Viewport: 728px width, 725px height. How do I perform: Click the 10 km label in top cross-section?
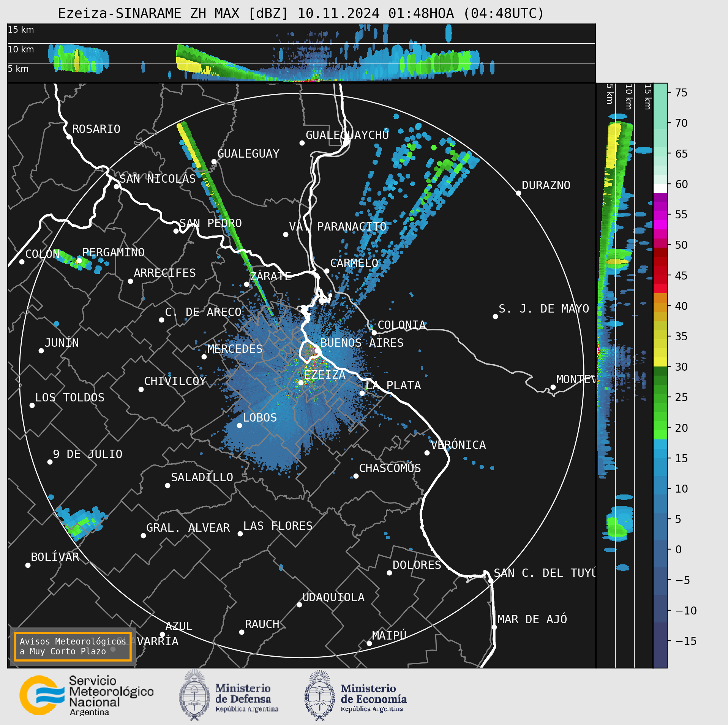pyautogui.click(x=21, y=49)
